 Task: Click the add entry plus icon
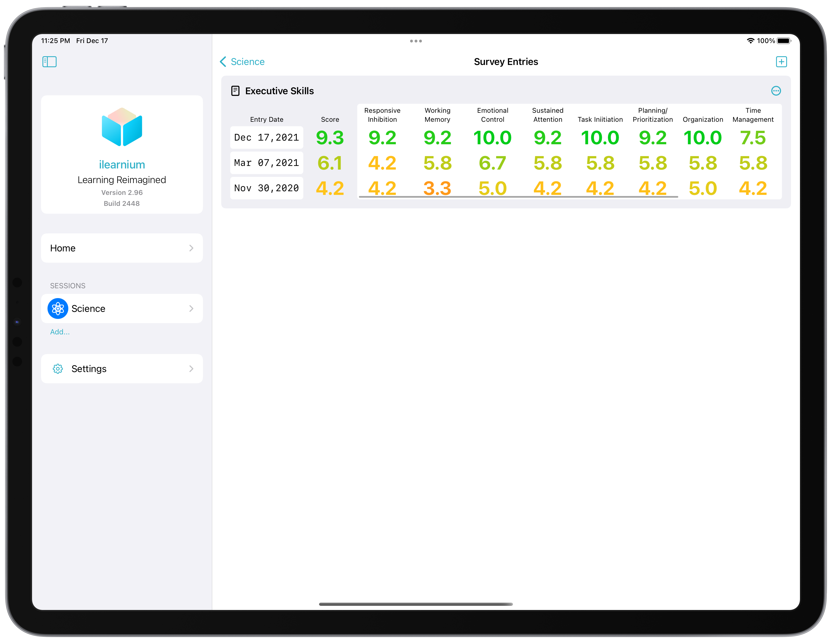click(x=781, y=62)
